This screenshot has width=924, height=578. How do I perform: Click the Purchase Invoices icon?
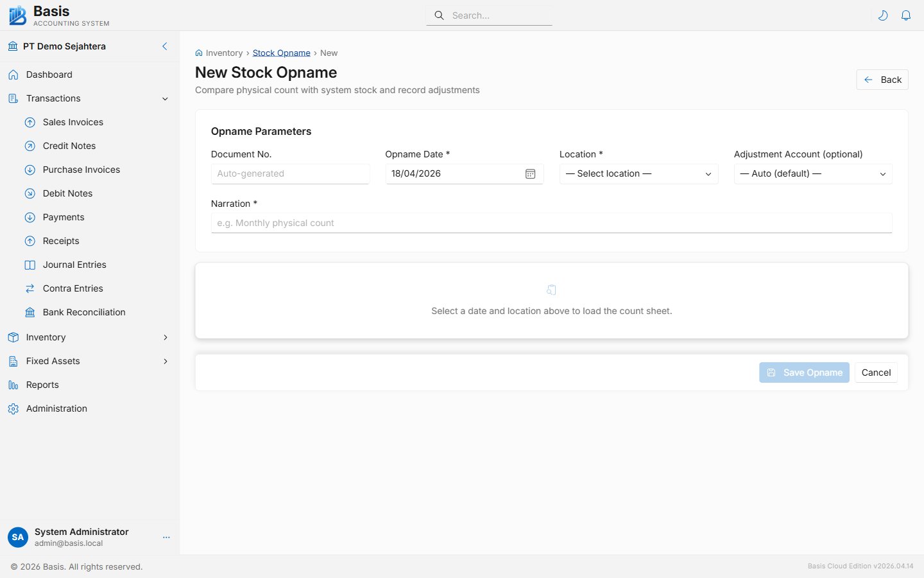(x=30, y=170)
